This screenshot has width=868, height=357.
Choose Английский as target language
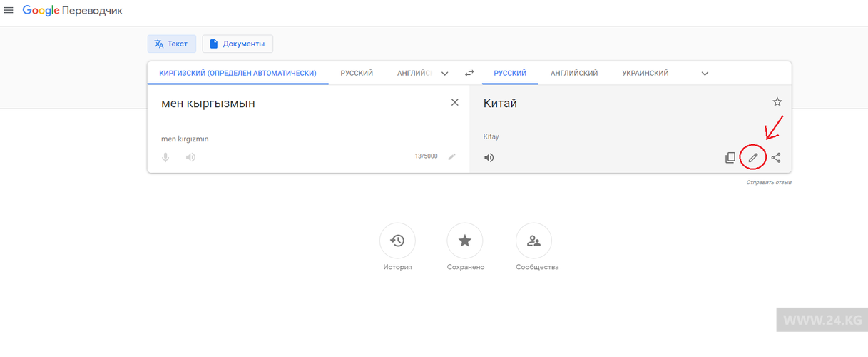[574, 74]
